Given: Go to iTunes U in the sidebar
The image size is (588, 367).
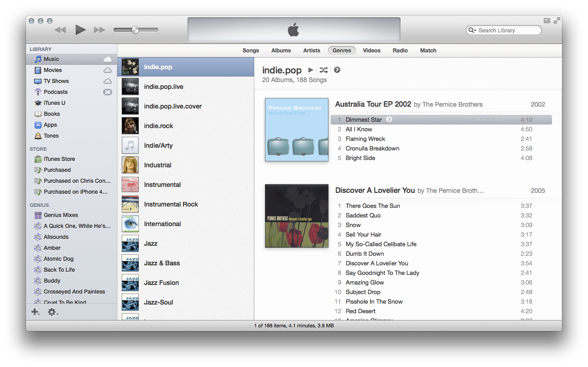Looking at the screenshot, I should click(x=72, y=103).
